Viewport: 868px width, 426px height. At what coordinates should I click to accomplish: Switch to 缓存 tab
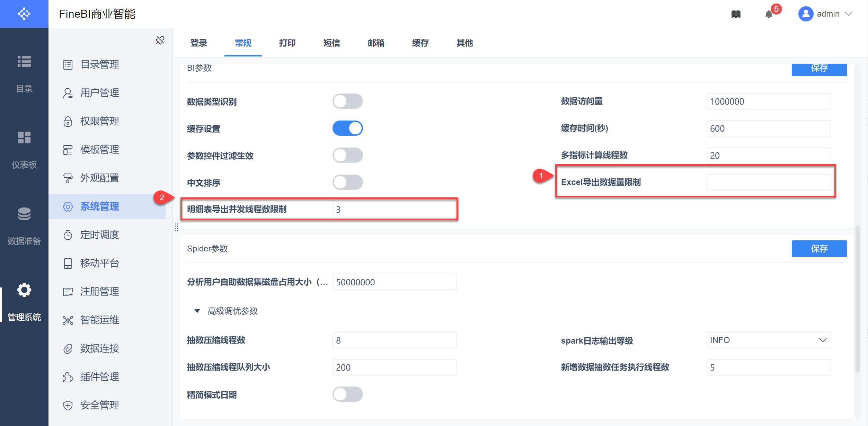click(x=420, y=43)
